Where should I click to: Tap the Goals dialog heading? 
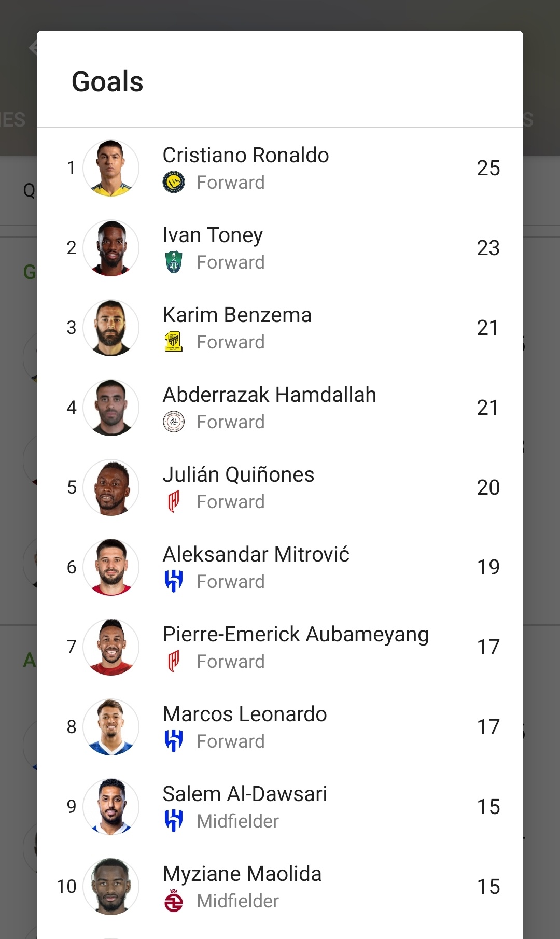tap(107, 82)
